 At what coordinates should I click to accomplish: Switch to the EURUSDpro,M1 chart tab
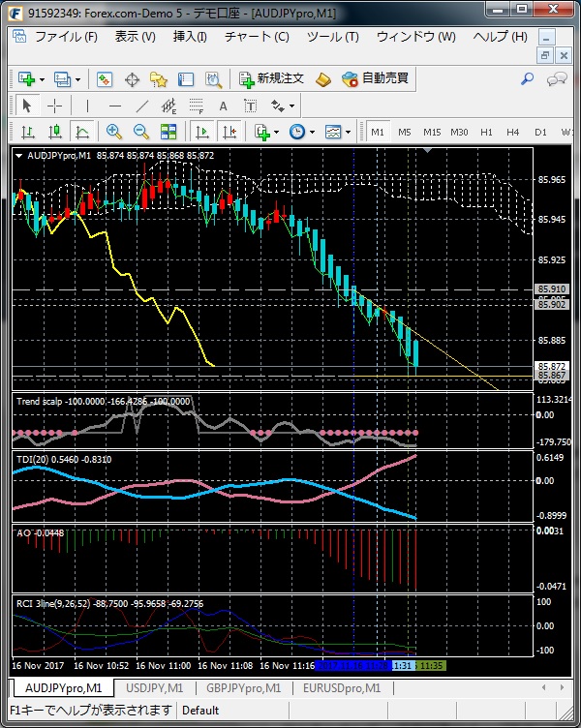(342, 688)
